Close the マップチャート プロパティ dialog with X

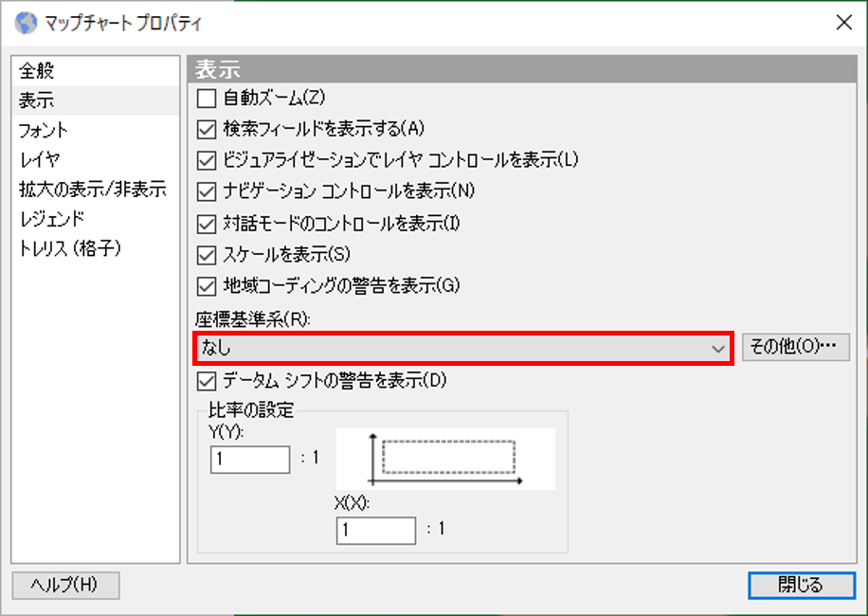point(844,23)
